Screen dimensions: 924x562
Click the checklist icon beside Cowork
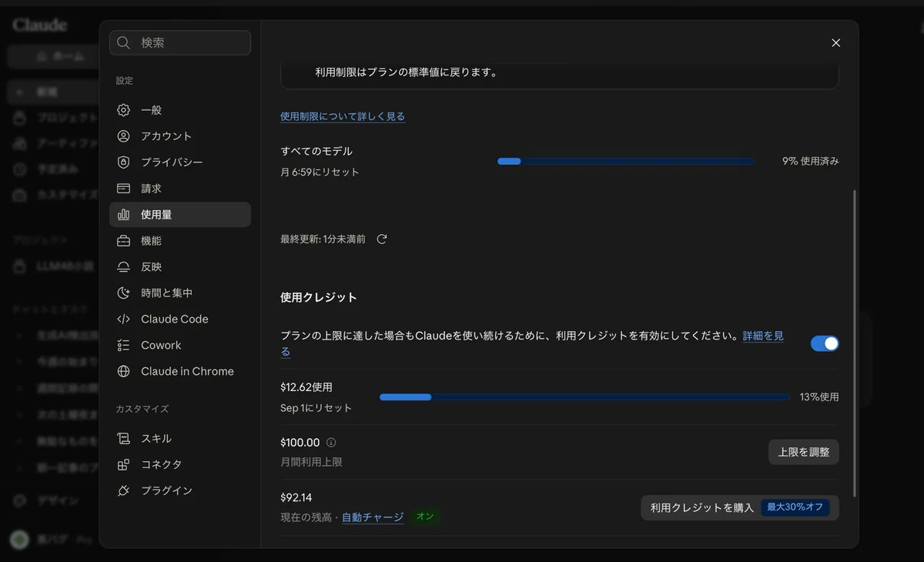pos(123,346)
